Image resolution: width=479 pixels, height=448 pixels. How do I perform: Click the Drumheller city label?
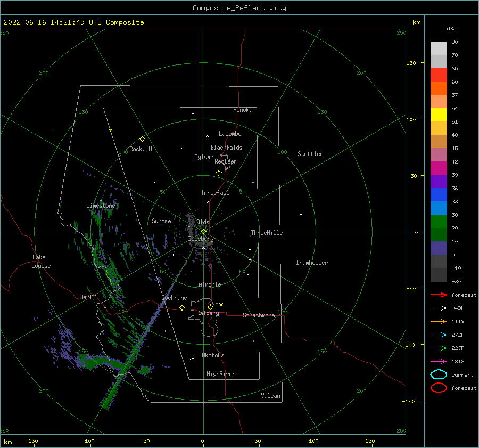click(312, 263)
